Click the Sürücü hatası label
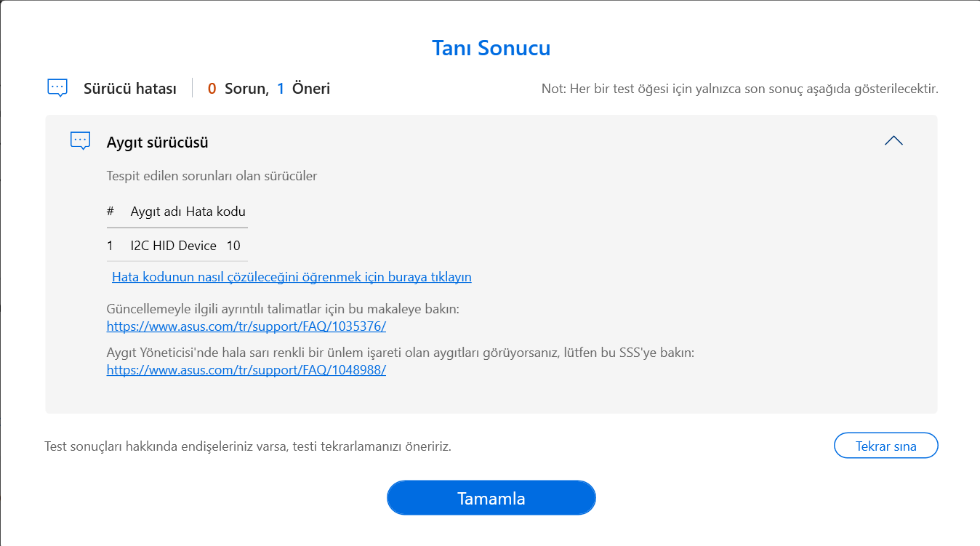 pyautogui.click(x=130, y=89)
